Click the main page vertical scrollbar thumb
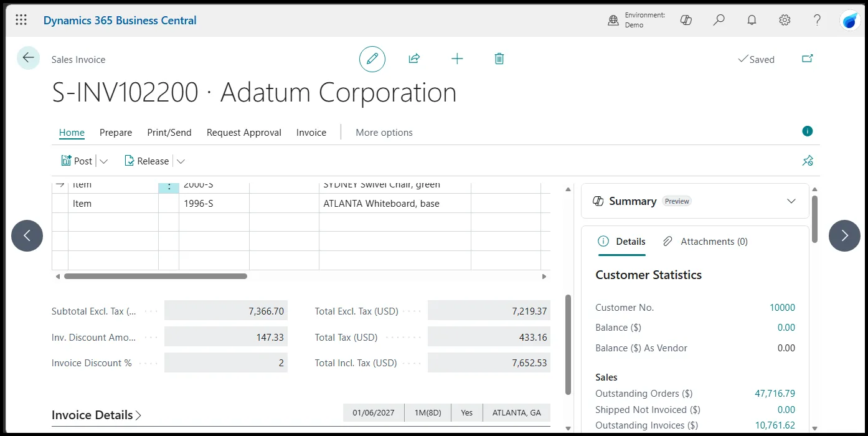The image size is (868, 436). point(568,344)
